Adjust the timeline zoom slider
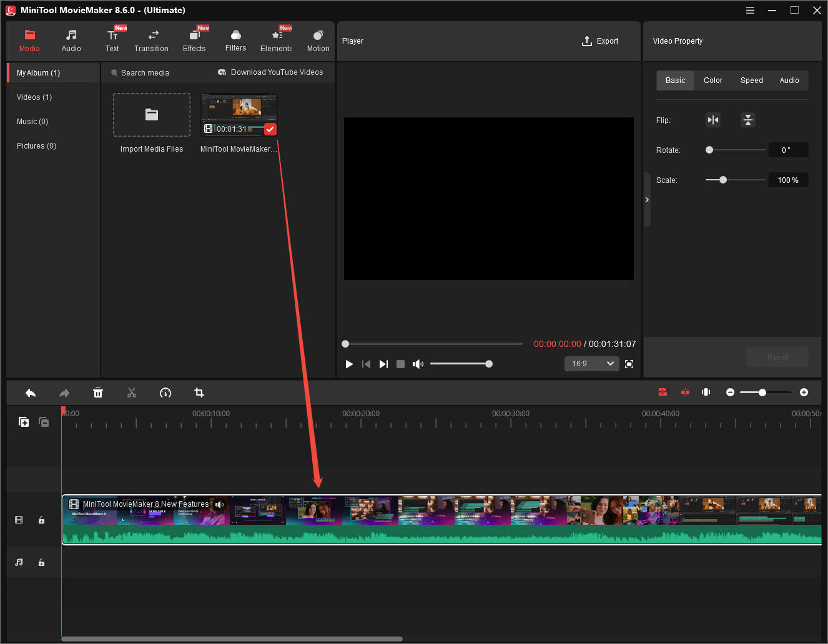Image resolution: width=828 pixels, height=644 pixels. [766, 393]
